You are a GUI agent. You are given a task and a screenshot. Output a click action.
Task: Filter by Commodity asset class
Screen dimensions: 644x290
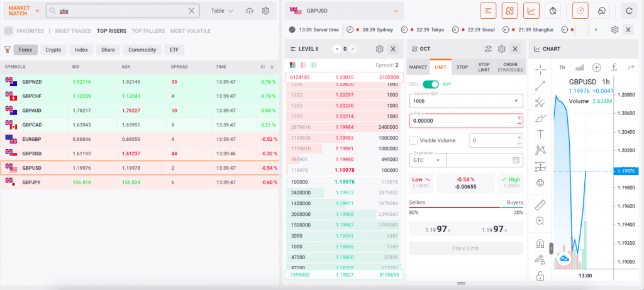(142, 50)
